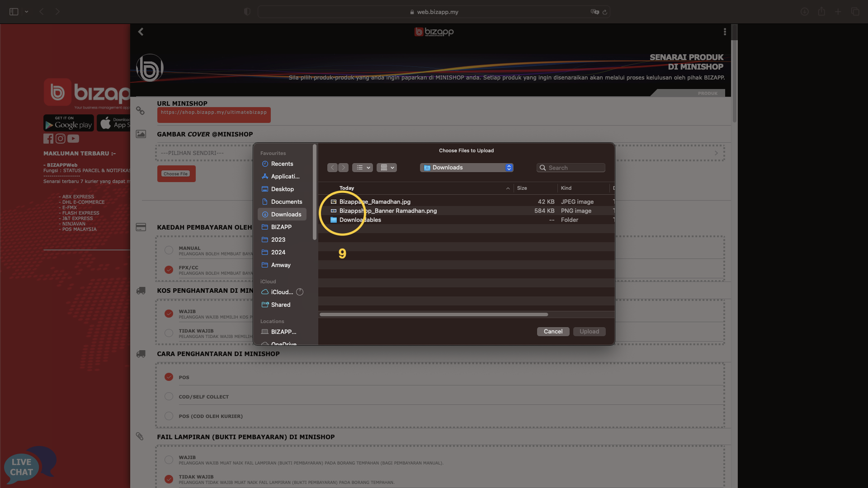The image size is (868, 488).
Task: Select the Amway folder in sidebar
Action: point(282,265)
